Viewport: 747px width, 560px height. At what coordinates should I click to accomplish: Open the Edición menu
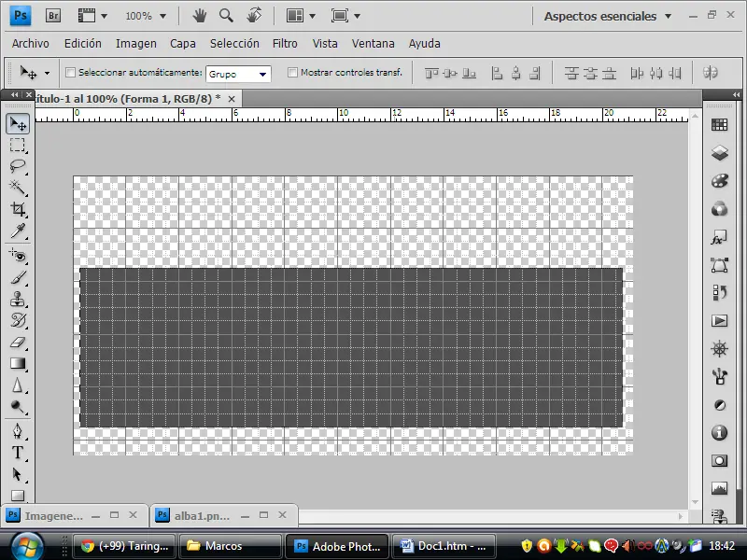pyautogui.click(x=83, y=43)
